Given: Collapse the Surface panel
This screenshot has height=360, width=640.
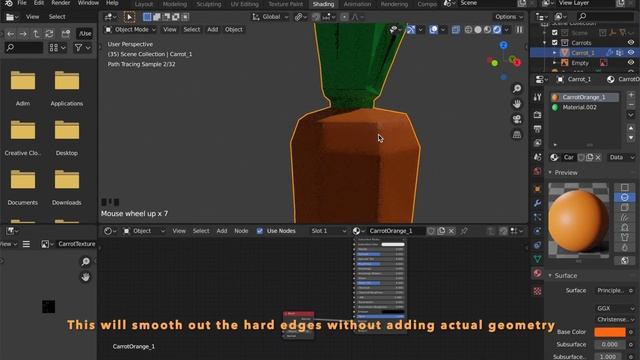Looking at the screenshot, I should tap(550, 276).
